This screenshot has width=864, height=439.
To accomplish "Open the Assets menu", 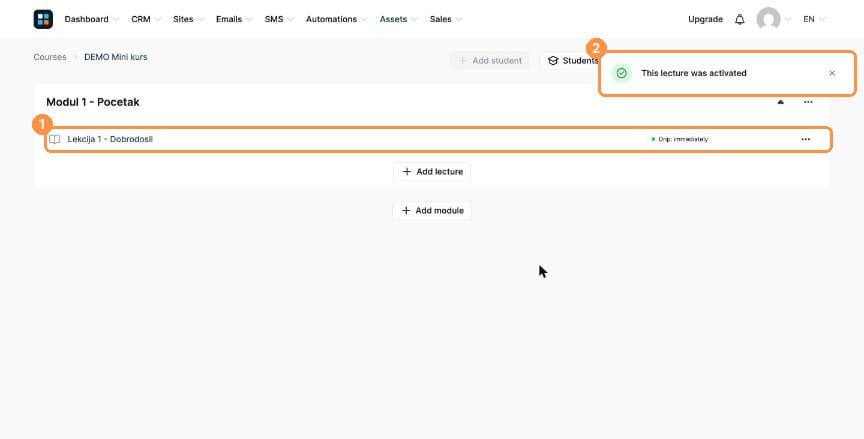I will tap(398, 19).
